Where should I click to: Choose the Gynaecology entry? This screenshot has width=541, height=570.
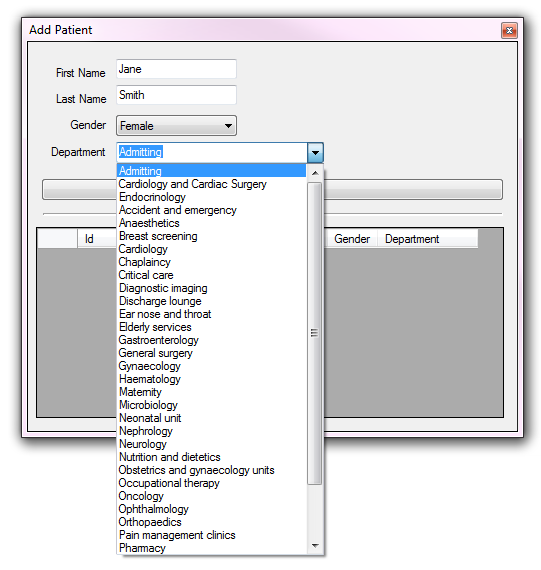tap(211, 366)
